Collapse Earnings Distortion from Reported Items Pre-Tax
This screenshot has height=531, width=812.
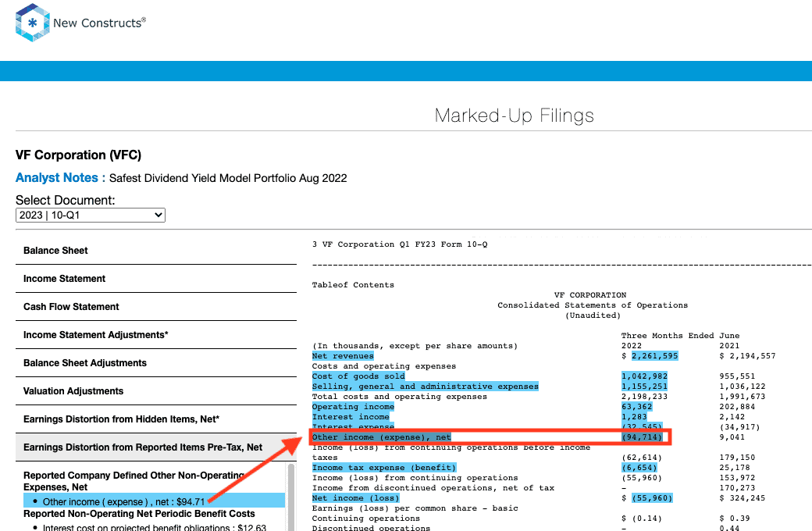point(156,447)
